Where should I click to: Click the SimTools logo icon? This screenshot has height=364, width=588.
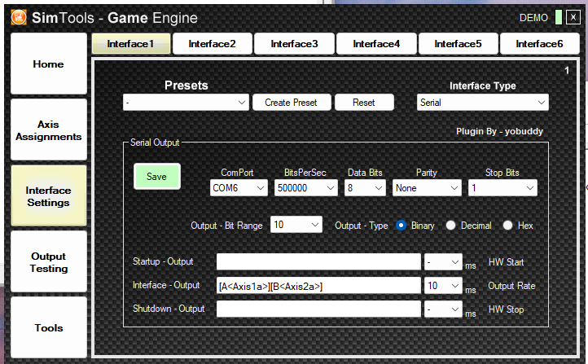point(18,17)
